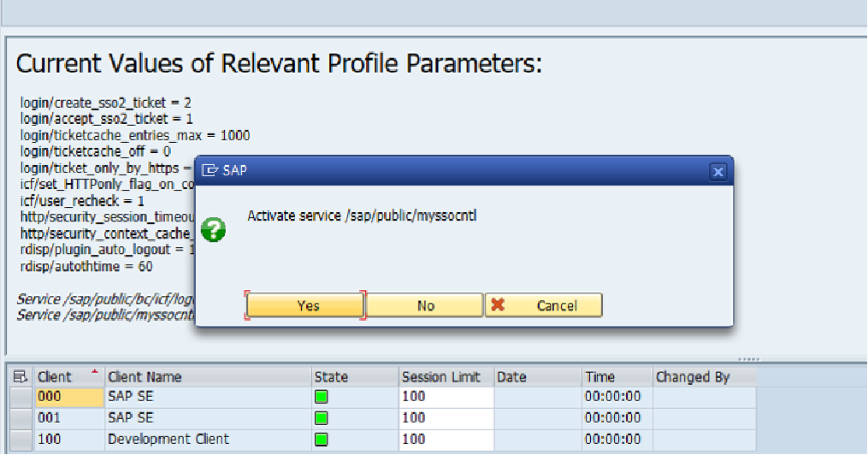Click the green question mark icon

pos(213,229)
